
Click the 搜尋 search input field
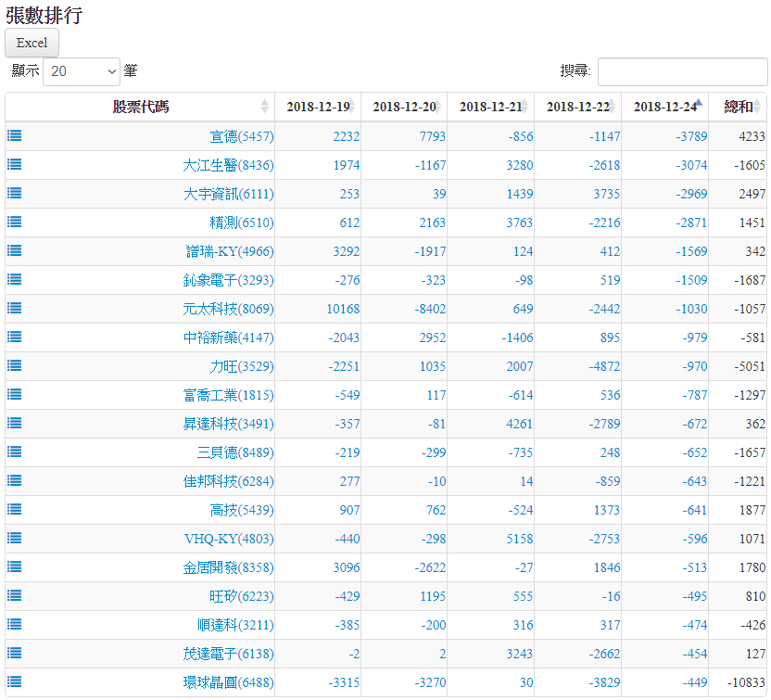click(x=682, y=71)
